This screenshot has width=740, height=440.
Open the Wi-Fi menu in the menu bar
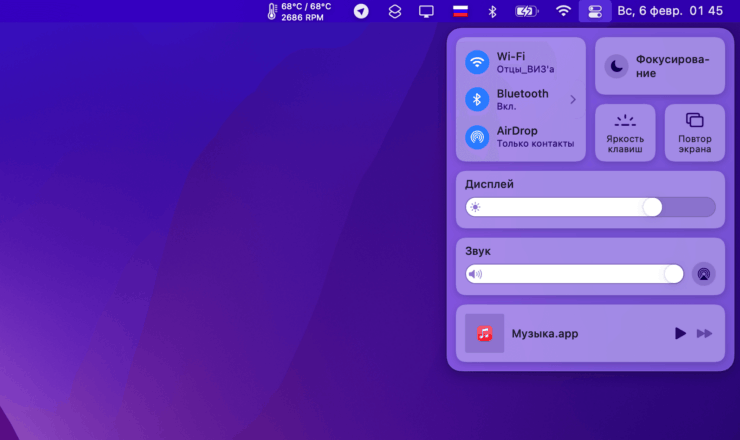(564, 11)
